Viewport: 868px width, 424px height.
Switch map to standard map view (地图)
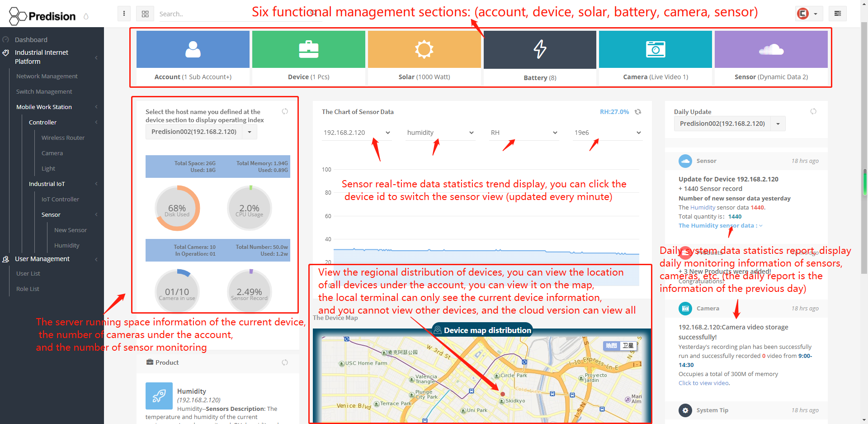(x=611, y=346)
